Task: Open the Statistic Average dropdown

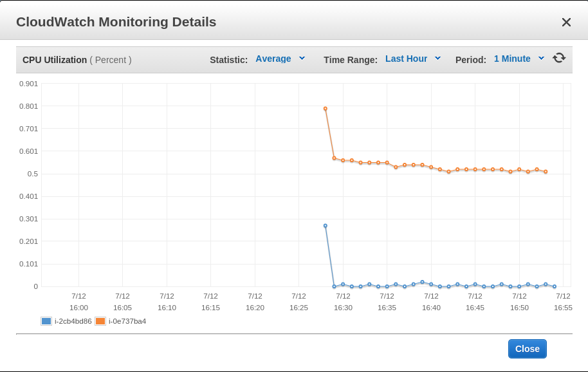Action: pyautogui.click(x=280, y=59)
